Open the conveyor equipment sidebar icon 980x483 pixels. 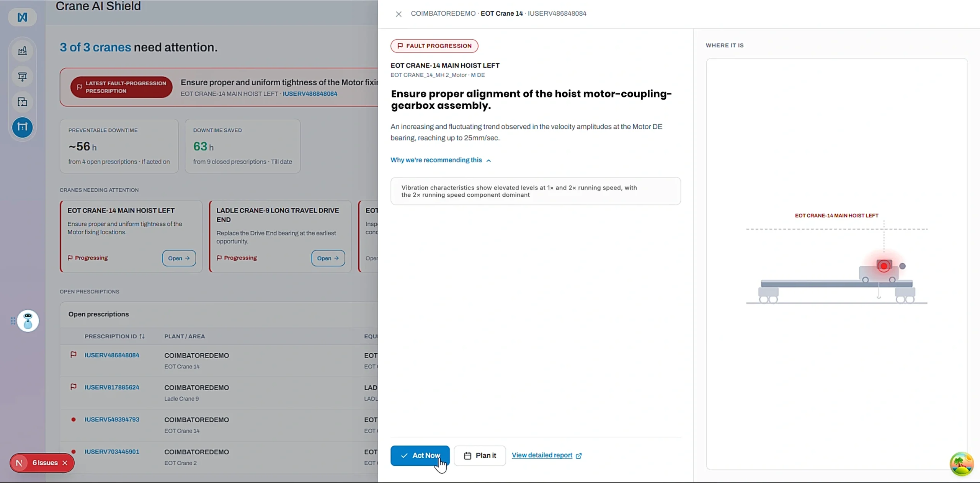coord(22,77)
